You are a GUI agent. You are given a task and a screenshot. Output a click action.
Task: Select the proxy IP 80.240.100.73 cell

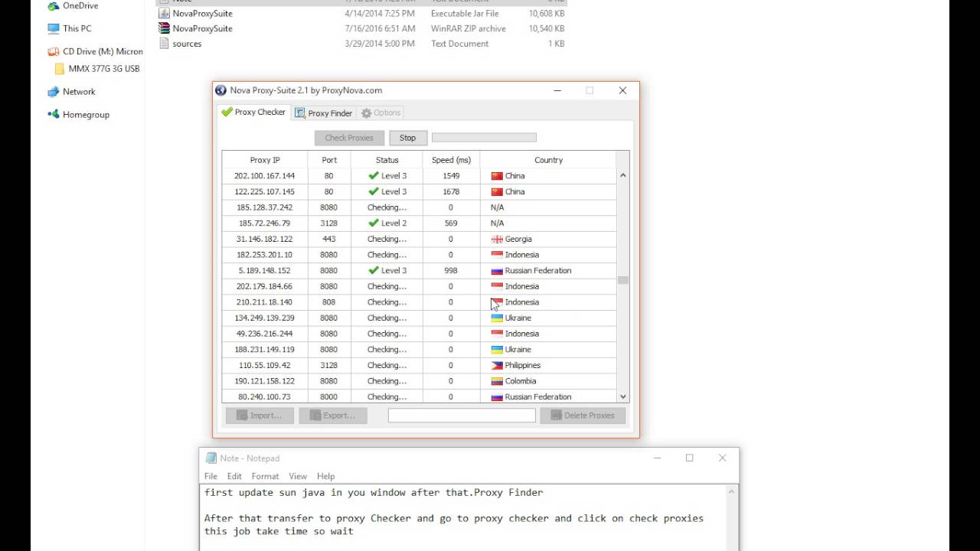(265, 396)
